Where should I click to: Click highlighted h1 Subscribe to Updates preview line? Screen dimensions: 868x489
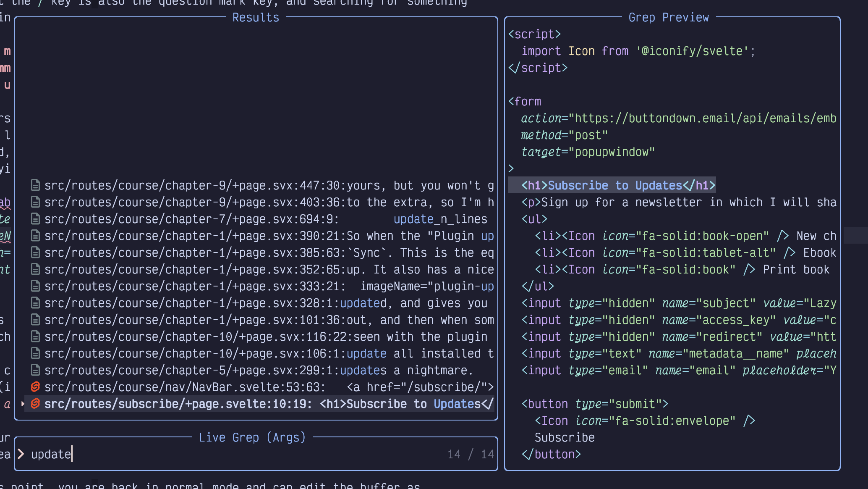point(612,185)
